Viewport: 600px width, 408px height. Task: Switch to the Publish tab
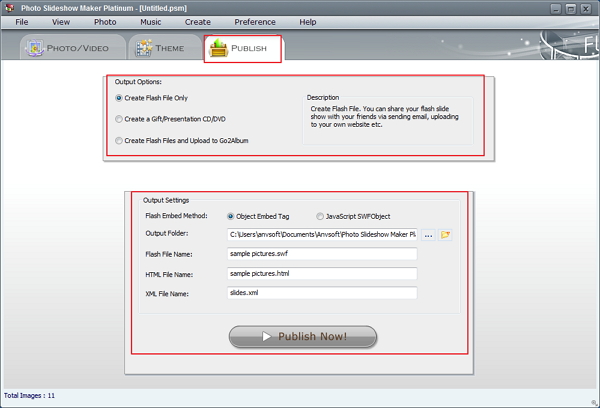pos(243,48)
